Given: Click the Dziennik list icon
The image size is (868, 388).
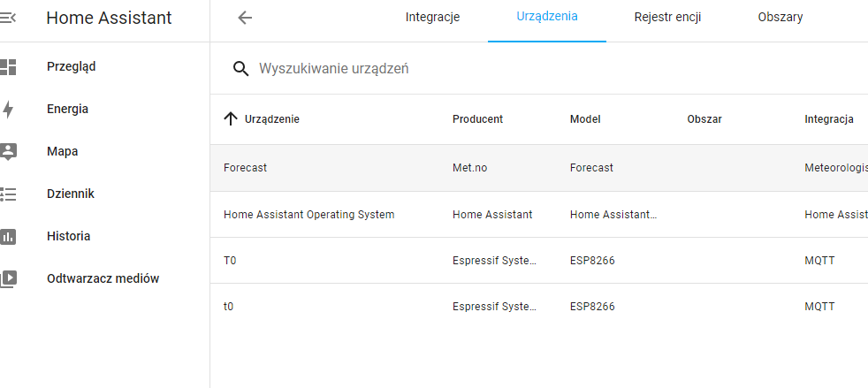Looking at the screenshot, I should pyautogui.click(x=8, y=194).
